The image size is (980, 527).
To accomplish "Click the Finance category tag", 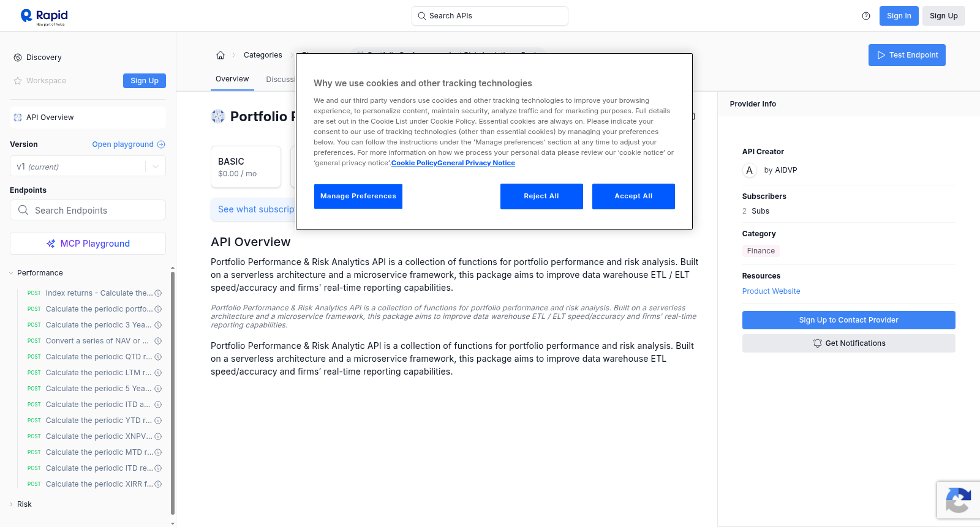I will click(x=761, y=251).
